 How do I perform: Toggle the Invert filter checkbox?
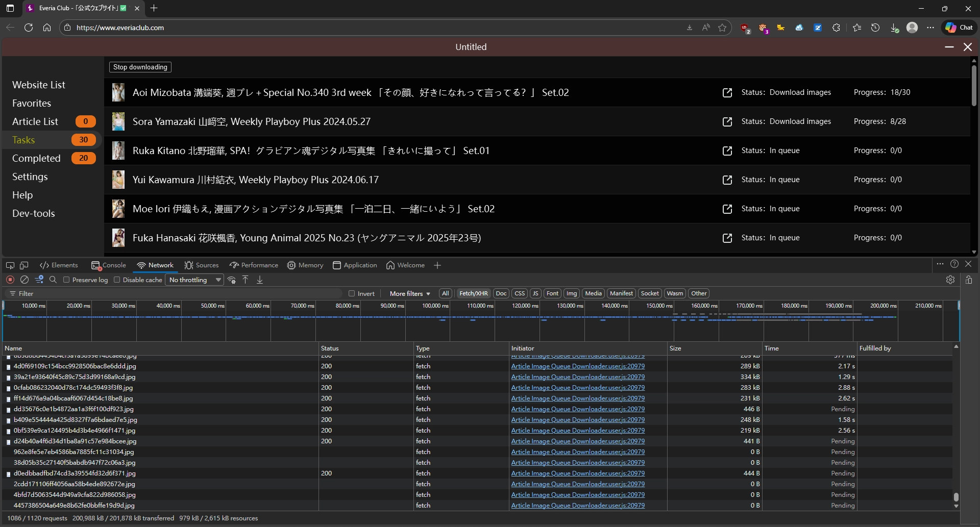tap(352, 293)
